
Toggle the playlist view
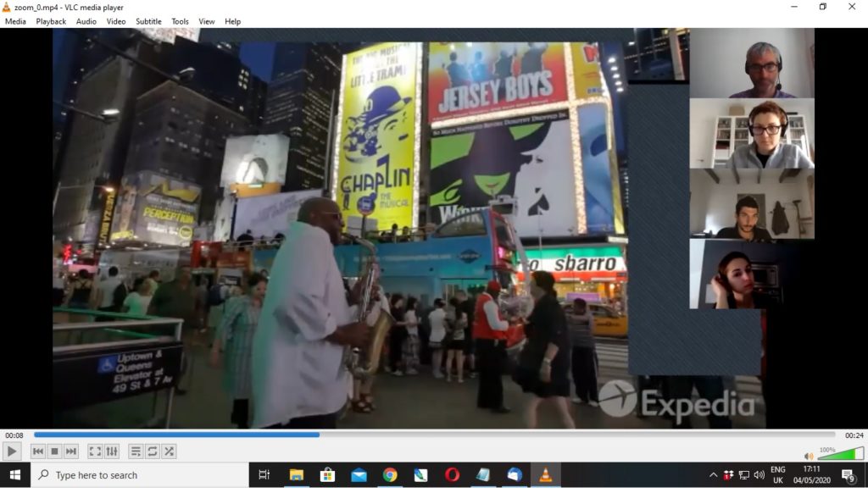(x=136, y=451)
